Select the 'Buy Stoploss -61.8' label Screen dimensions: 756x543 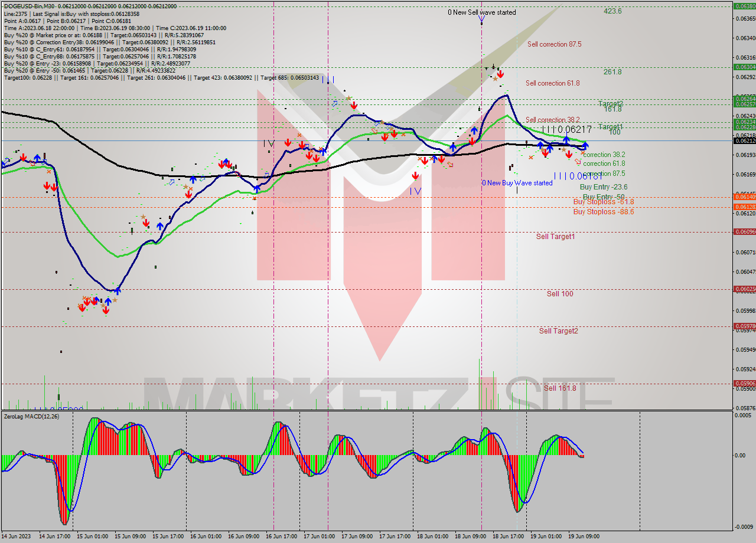604,202
